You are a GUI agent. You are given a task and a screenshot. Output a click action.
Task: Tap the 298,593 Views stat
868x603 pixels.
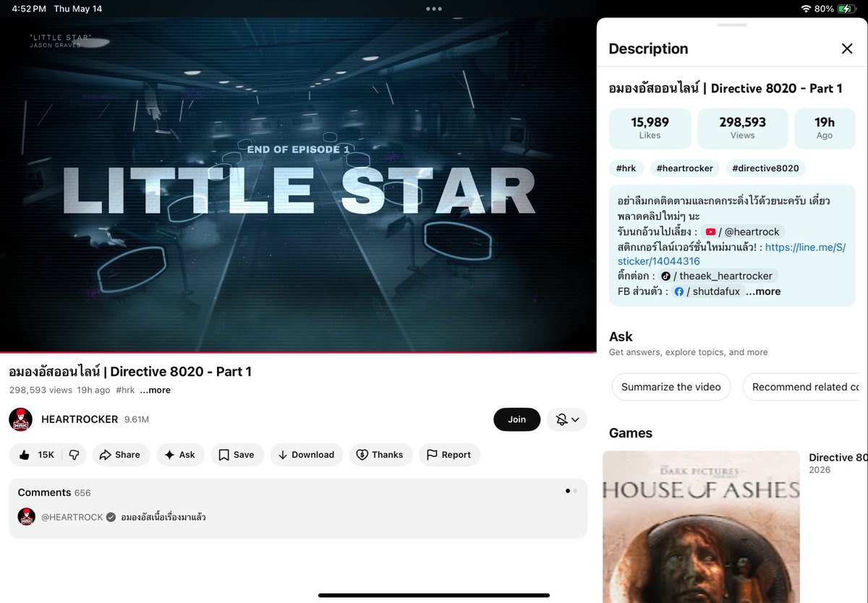click(x=742, y=129)
